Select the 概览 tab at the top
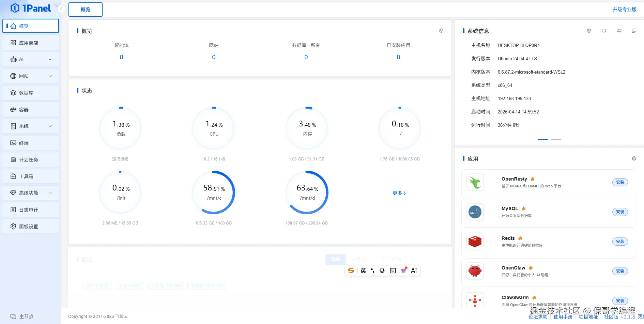 [x=86, y=10]
